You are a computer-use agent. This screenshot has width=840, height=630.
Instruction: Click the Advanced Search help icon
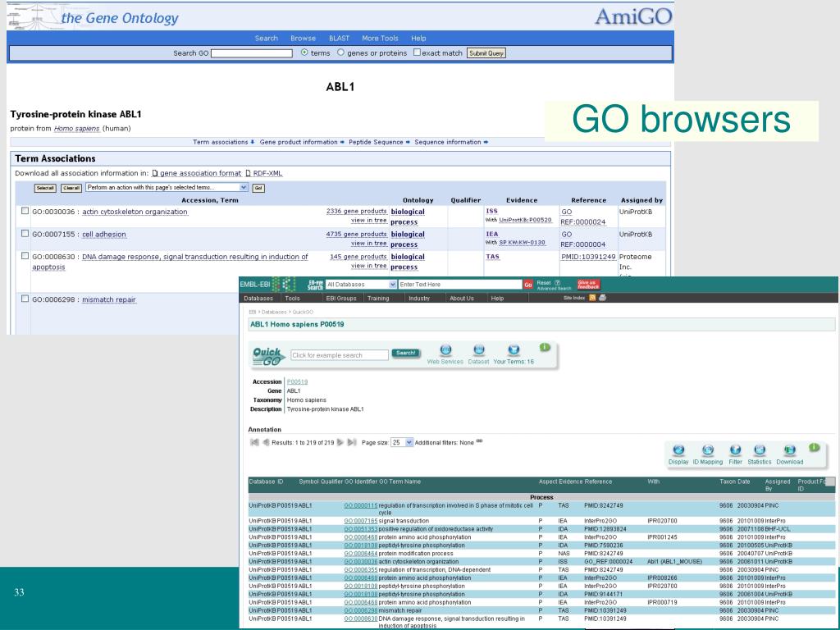tap(557, 282)
